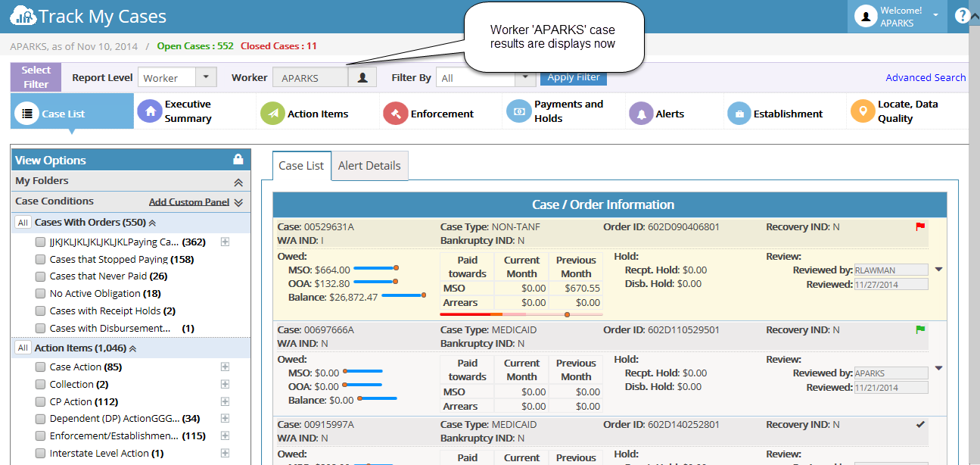Screen dimensions: 980x465
Task: Check the Case Action checkbox
Action: [x=40, y=367]
